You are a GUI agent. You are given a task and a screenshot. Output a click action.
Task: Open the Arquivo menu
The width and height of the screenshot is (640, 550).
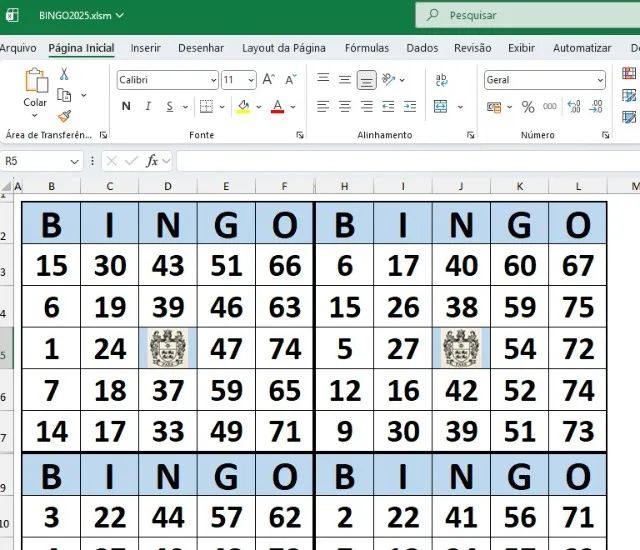pos(18,48)
